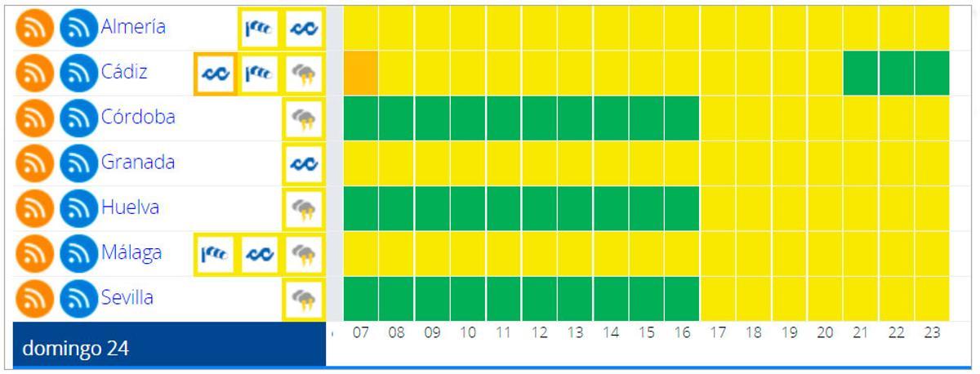
Task: Click the green 21h cell for Cádiz
Action: pos(860,73)
